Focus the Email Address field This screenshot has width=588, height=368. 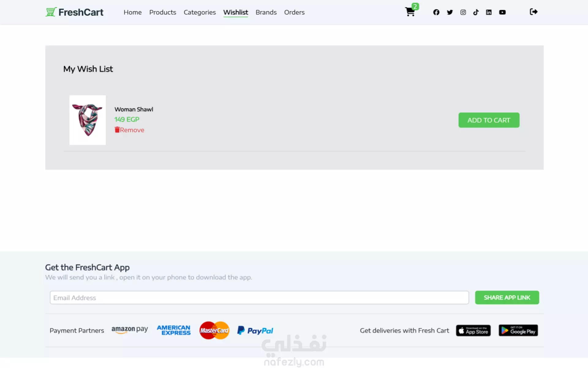pyautogui.click(x=259, y=298)
